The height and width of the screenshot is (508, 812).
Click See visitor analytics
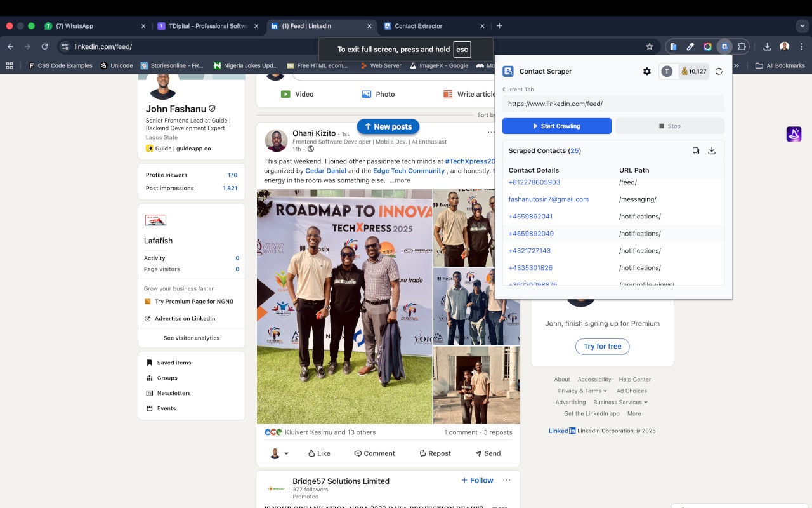(x=192, y=338)
